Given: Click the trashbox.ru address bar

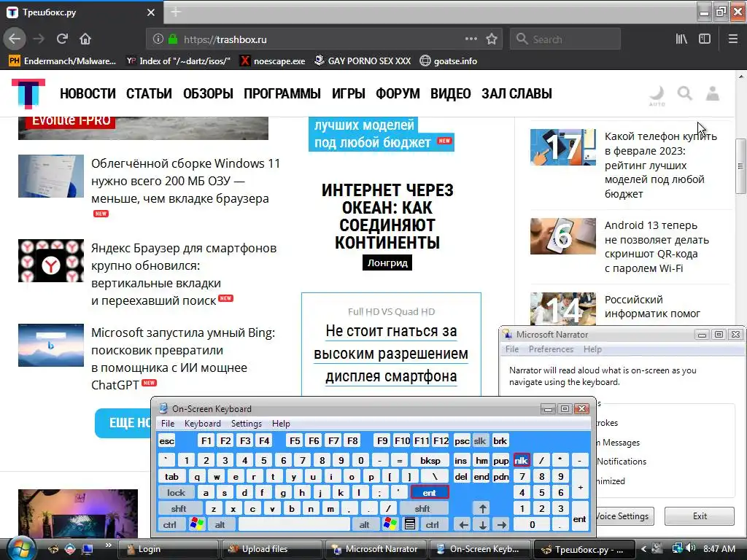Looking at the screenshot, I should tap(323, 39).
